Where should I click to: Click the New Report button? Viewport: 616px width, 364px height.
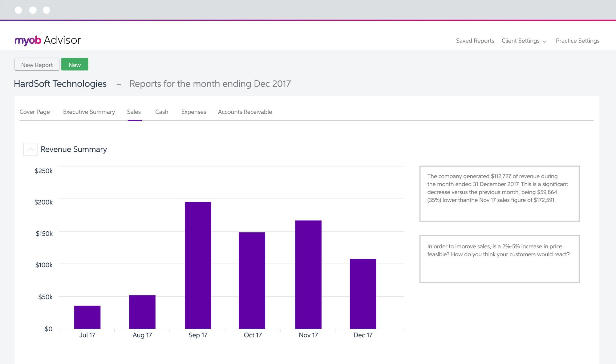(37, 64)
